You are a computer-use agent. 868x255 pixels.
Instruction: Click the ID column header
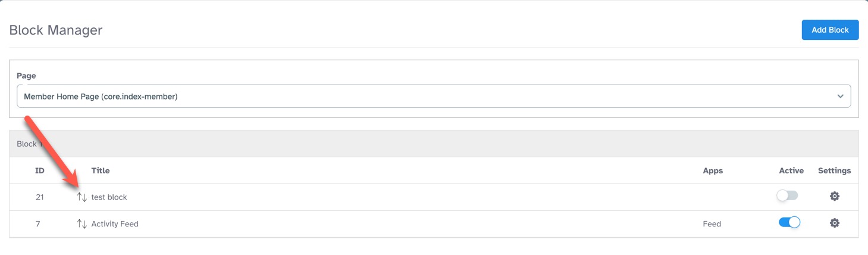(x=40, y=170)
